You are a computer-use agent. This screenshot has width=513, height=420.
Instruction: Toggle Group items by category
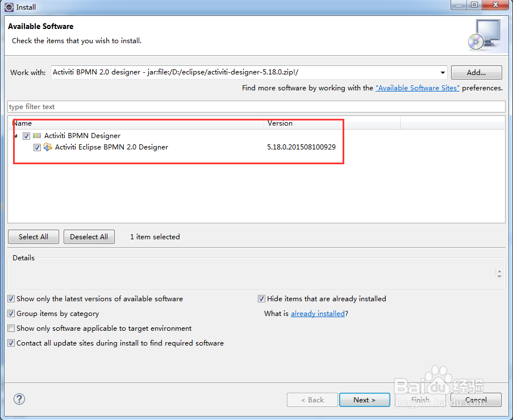tap(11, 313)
